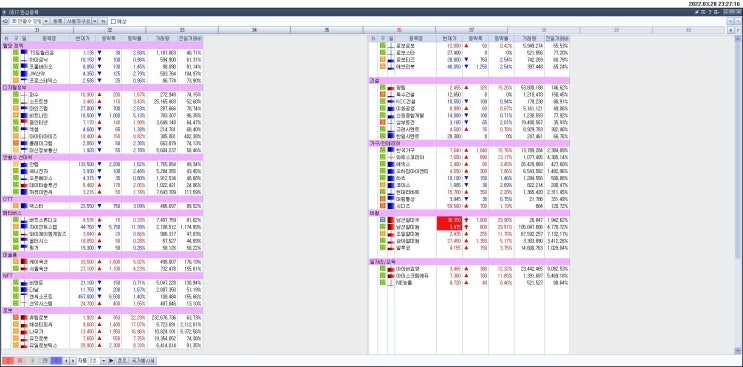Click the 국가별시세 button at bottom
The image size is (743, 367).
pyautogui.click(x=143, y=361)
